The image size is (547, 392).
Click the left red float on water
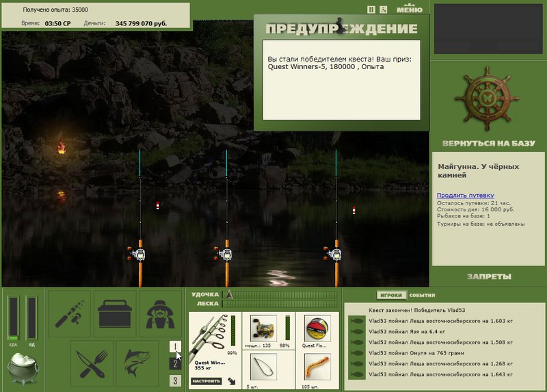coord(158,206)
